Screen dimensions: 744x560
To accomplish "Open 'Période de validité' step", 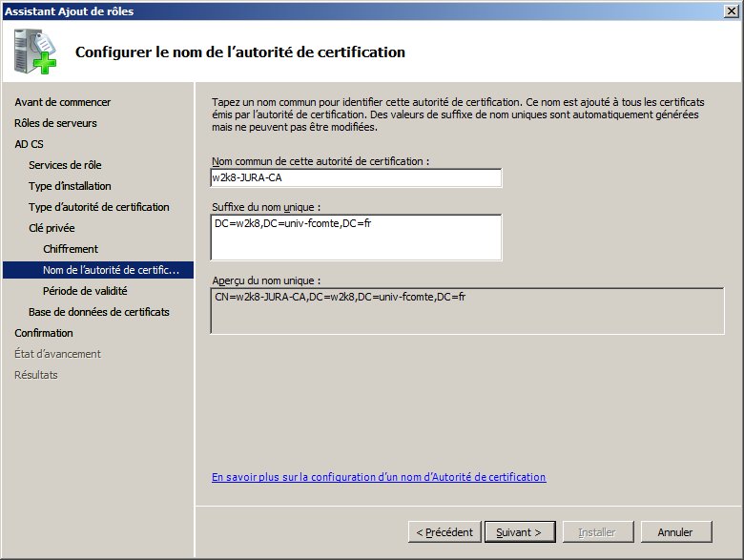I will (85, 291).
